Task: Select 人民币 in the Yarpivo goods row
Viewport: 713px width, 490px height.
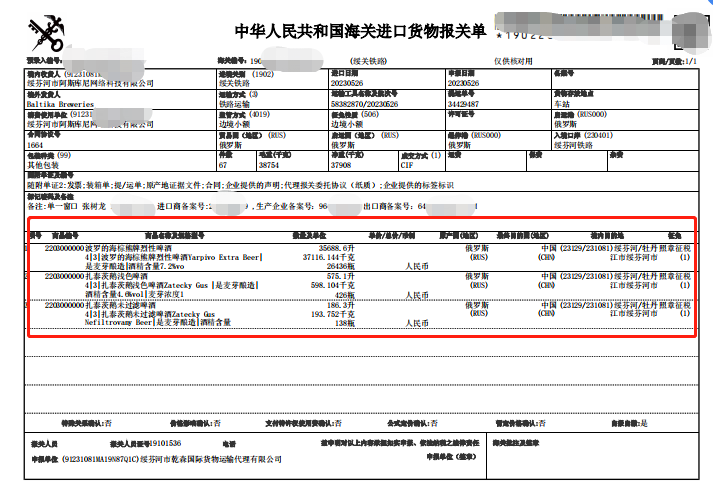Action: click(x=417, y=266)
